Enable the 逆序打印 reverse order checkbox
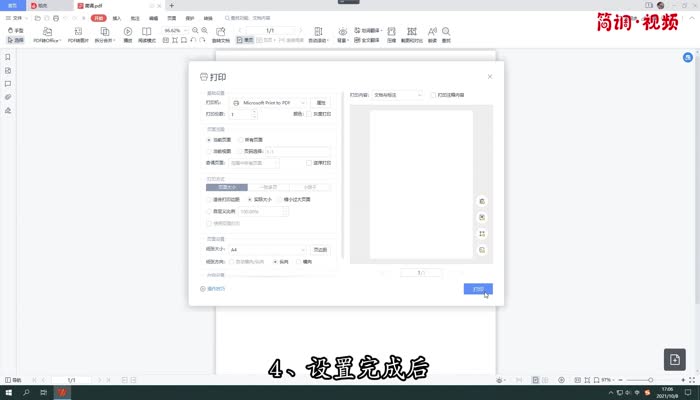Image resolution: width=700 pixels, height=400 pixels. coord(309,162)
